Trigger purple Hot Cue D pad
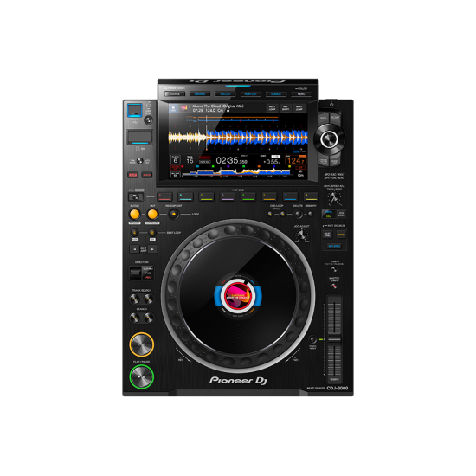This screenshot has height=476, width=476. pyautogui.click(x=228, y=196)
